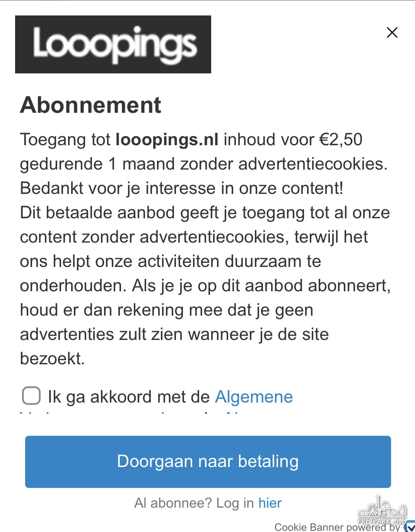Click the 'Abonnement' heading
Screen dimensions: 415x532
[91, 105]
